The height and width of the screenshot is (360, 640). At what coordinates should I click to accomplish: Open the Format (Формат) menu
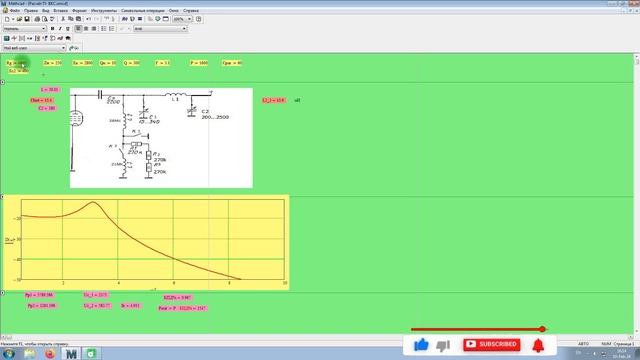point(79,11)
